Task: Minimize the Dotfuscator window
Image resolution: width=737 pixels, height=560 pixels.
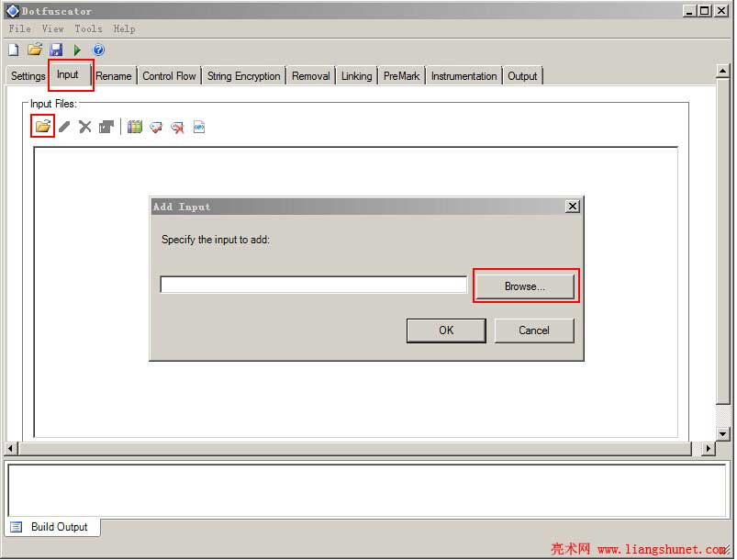Action: point(689,11)
